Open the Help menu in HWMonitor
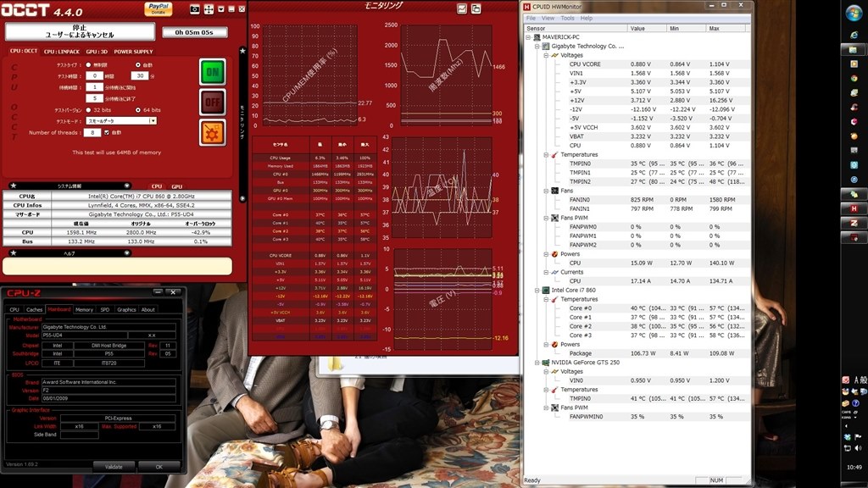 tap(587, 19)
